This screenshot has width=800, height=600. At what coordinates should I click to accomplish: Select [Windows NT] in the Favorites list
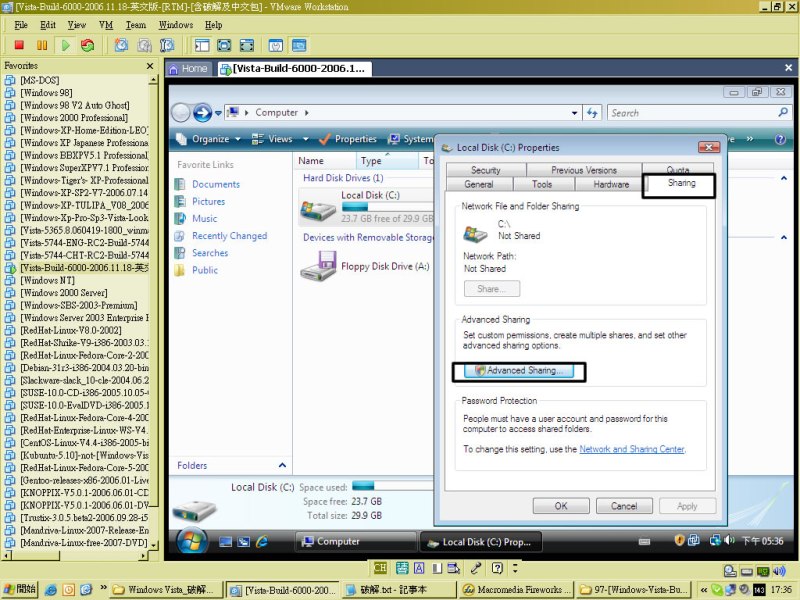47,281
